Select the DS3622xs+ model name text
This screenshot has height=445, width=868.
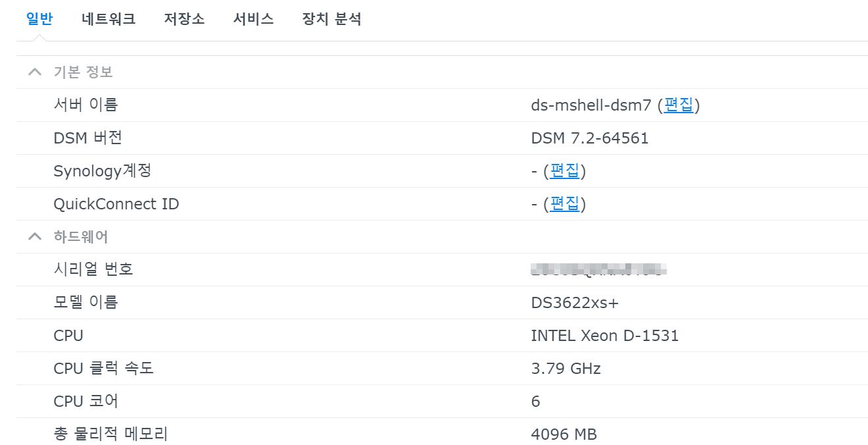(x=575, y=302)
